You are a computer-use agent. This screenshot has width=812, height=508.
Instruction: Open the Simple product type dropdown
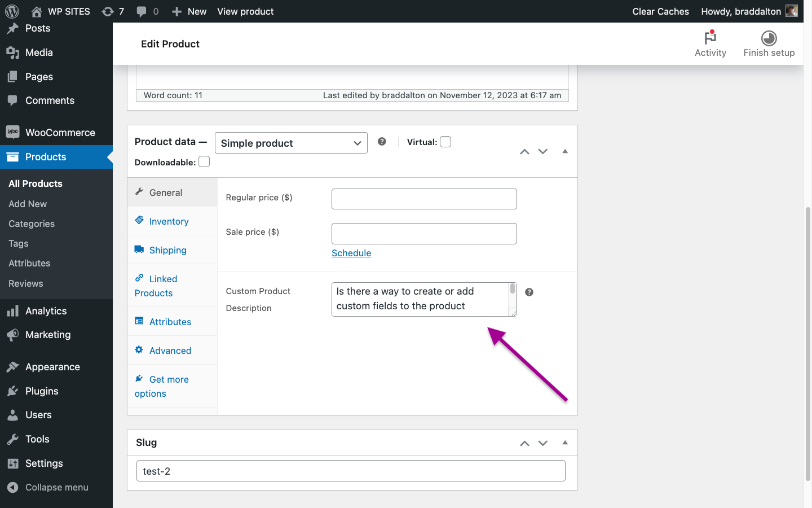(x=291, y=143)
